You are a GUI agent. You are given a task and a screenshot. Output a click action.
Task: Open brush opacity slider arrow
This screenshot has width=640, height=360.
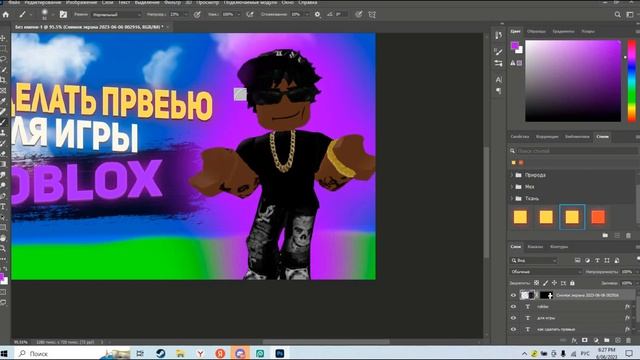186,14
